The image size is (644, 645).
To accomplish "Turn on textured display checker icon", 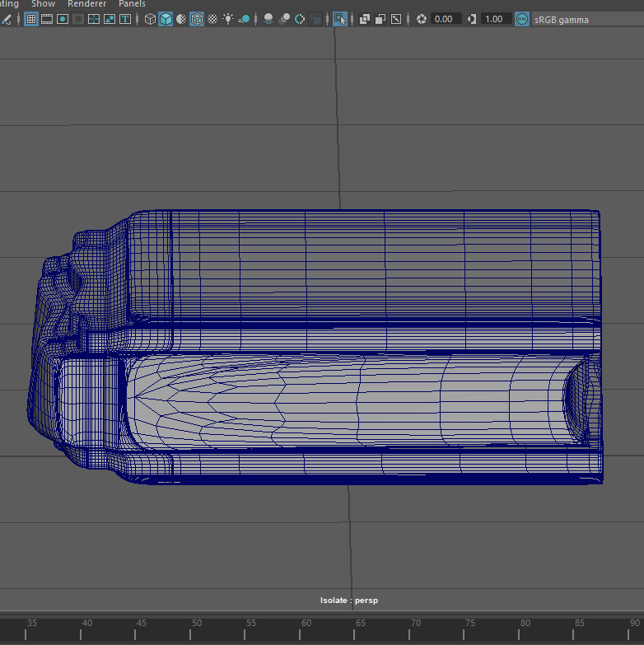I will click(212, 19).
